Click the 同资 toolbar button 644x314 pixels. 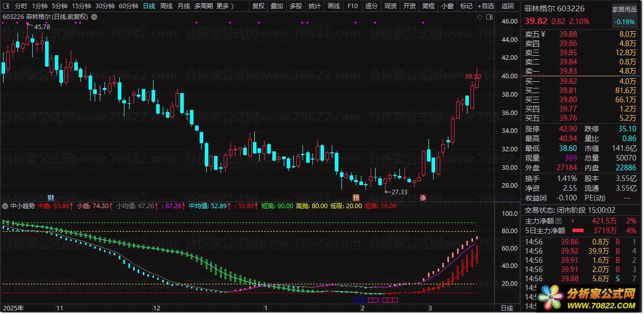390,6
